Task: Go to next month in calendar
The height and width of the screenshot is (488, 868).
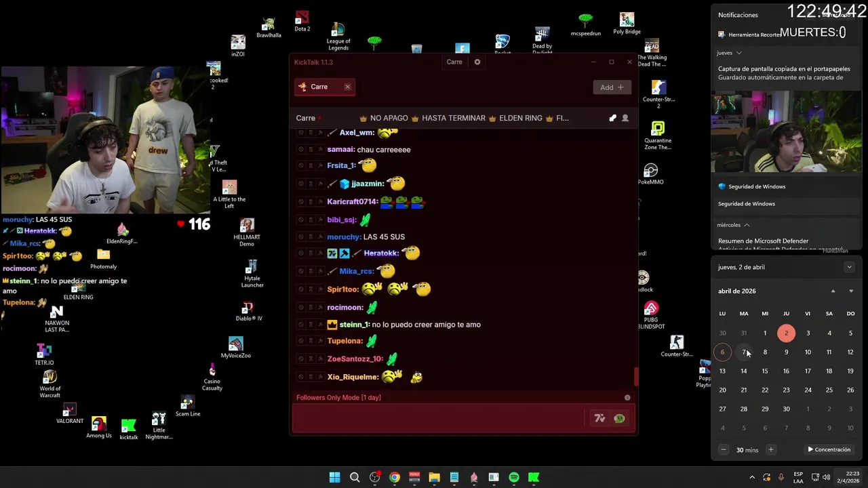Action: tap(851, 291)
